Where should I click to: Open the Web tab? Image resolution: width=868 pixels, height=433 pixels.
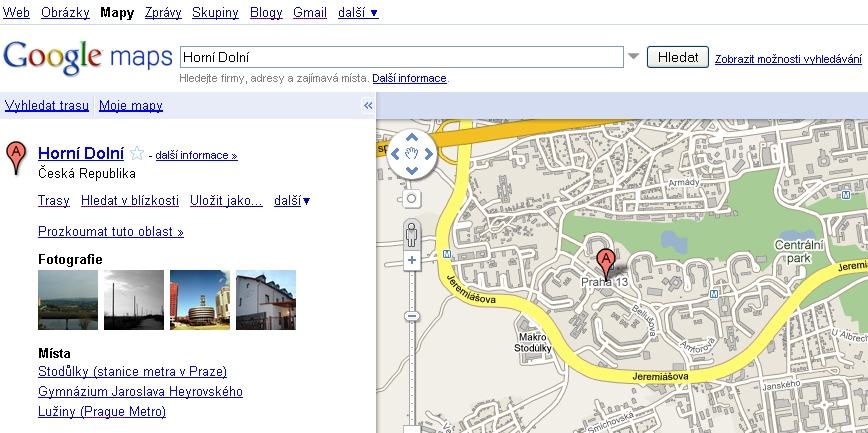pyautogui.click(x=16, y=12)
